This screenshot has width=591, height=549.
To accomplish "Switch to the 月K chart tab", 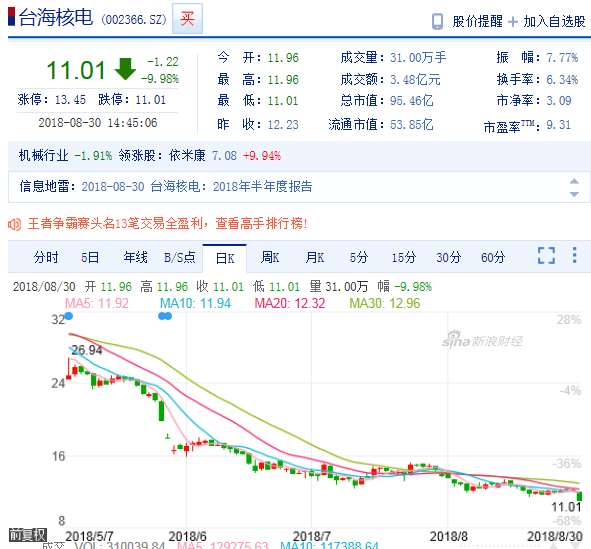I will tap(315, 257).
